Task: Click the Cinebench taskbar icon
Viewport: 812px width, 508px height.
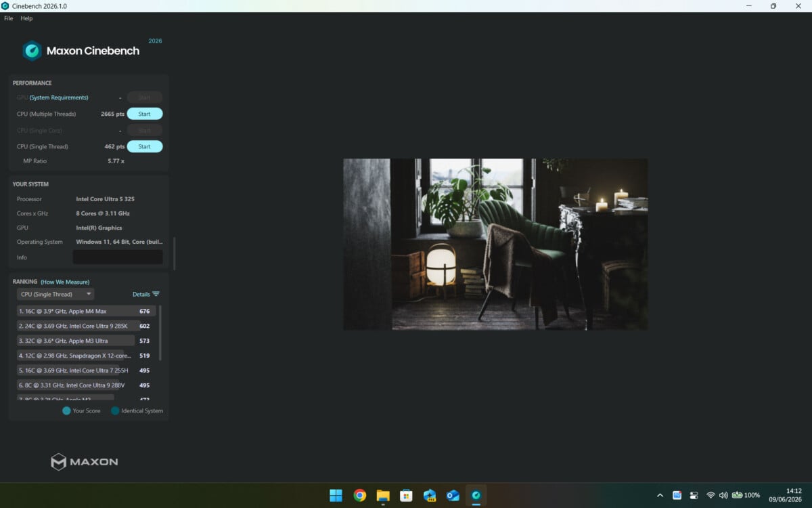Action: (x=476, y=495)
